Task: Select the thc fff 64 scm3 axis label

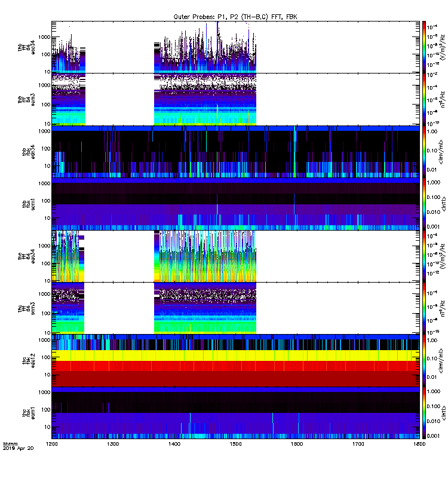Action: pos(26,308)
